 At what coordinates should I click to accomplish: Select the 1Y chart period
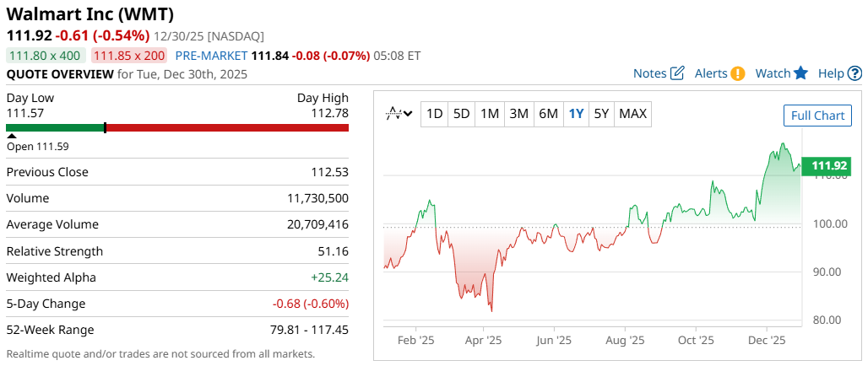coord(576,114)
